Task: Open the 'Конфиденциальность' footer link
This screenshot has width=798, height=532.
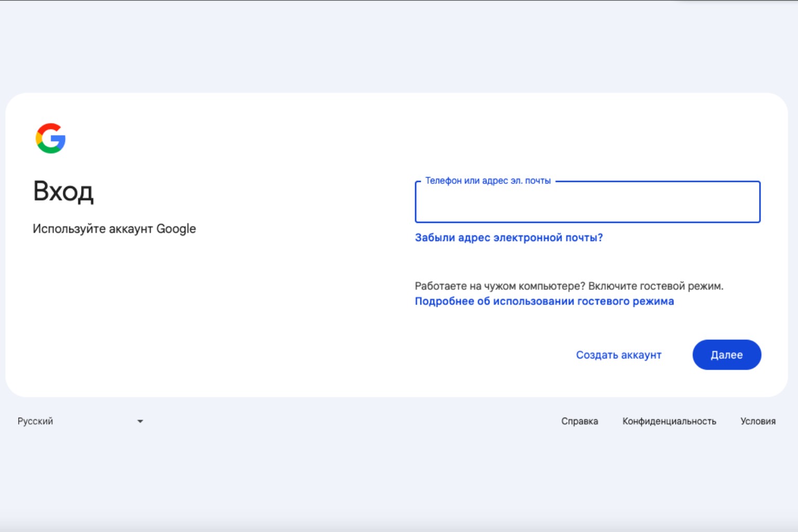Action: coord(669,421)
